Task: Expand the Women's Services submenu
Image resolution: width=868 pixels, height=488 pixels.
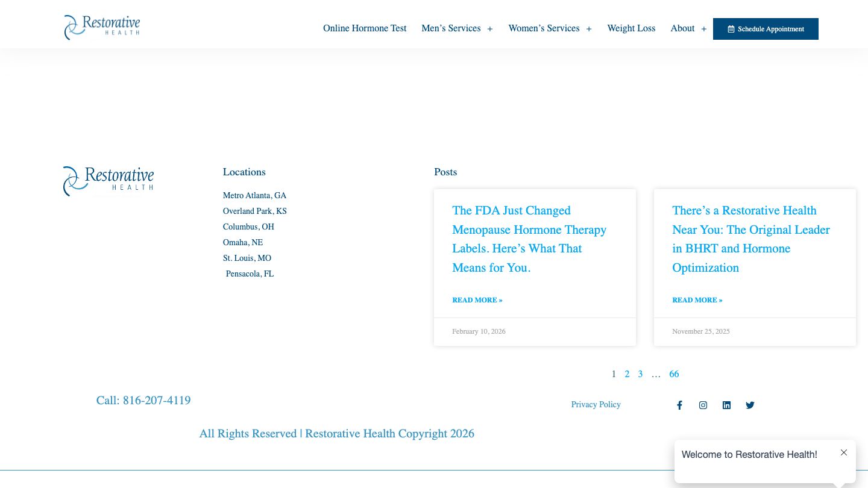Action: click(x=589, y=29)
